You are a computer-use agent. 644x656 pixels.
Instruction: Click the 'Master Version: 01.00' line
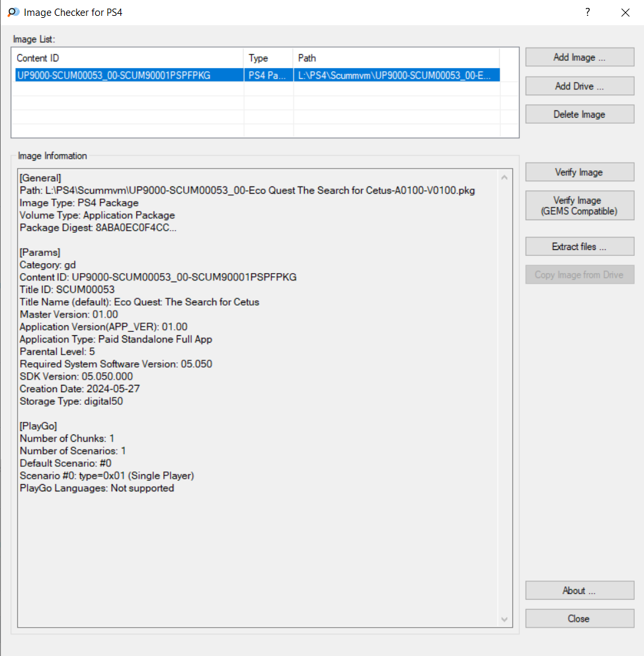point(69,314)
